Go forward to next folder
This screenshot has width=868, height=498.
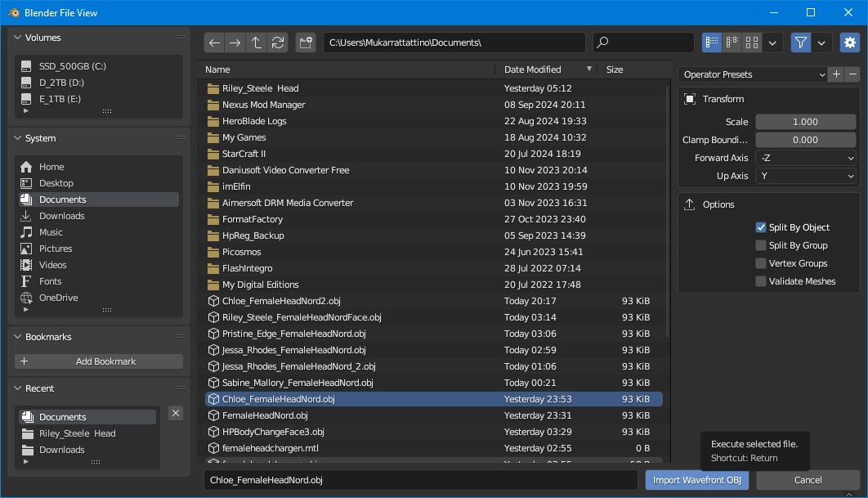(235, 43)
